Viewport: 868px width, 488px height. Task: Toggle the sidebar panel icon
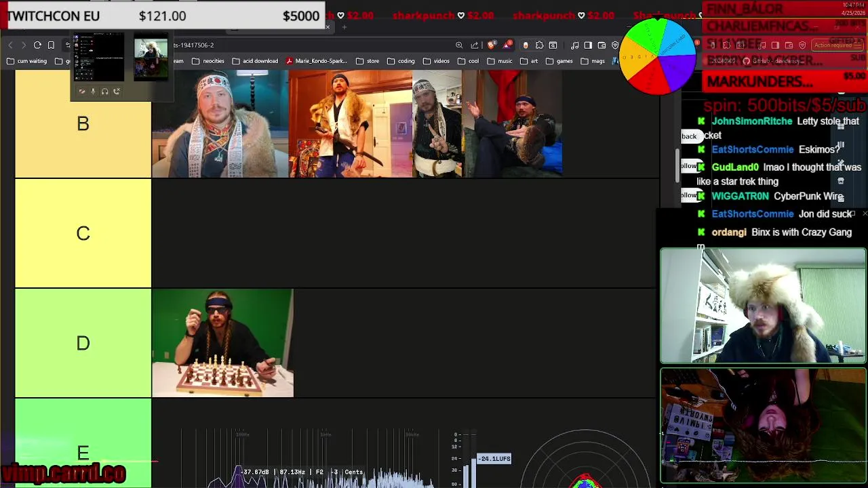(588, 45)
